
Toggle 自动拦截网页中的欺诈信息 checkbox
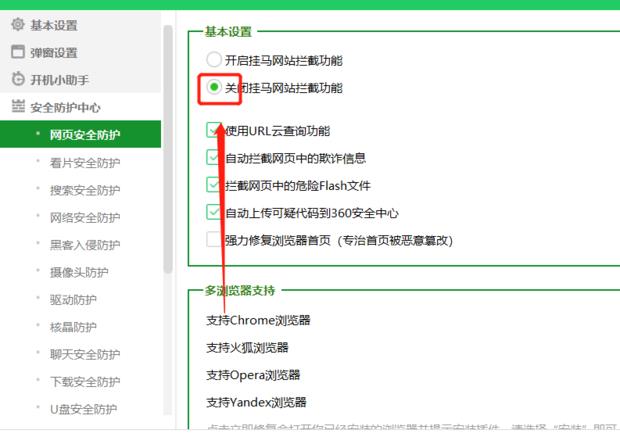(x=214, y=157)
